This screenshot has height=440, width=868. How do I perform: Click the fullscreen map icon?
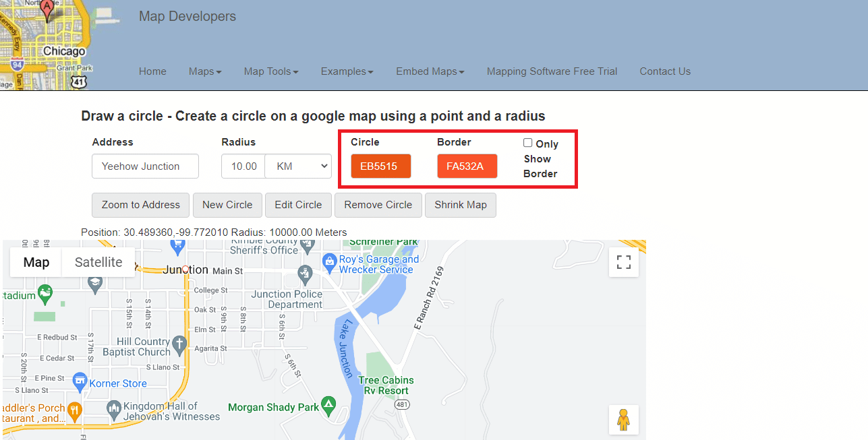[x=623, y=262]
